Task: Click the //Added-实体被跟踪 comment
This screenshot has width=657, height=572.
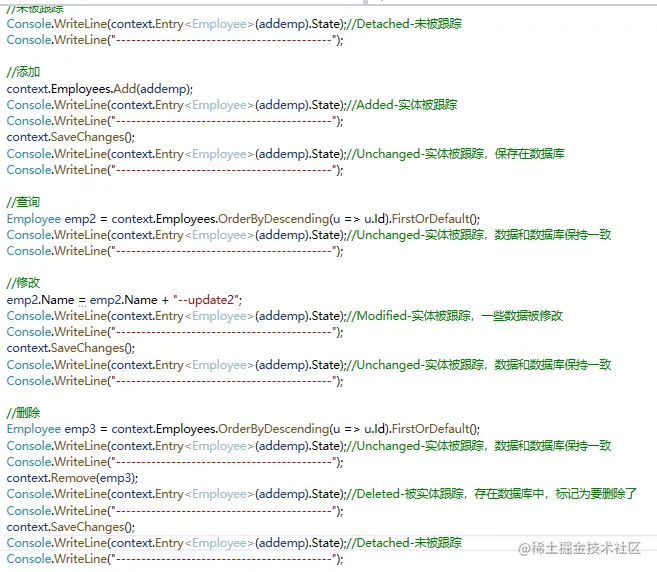Action: [x=403, y=105]
